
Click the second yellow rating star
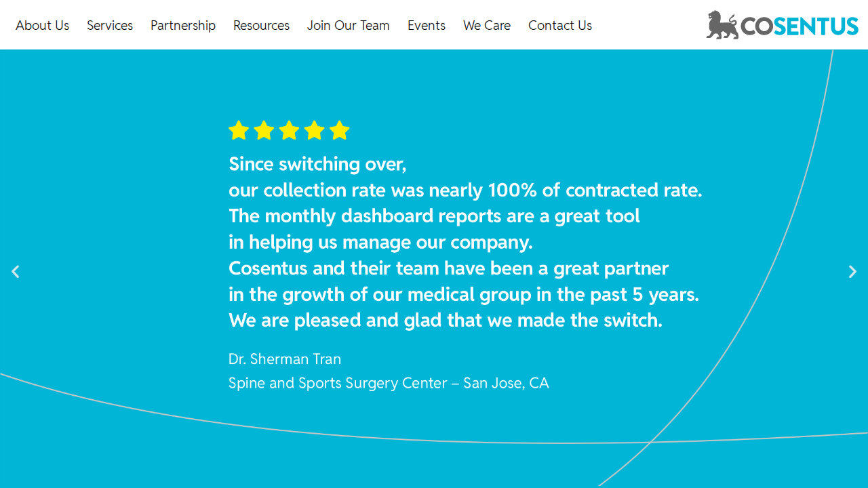tap(264, 130)
